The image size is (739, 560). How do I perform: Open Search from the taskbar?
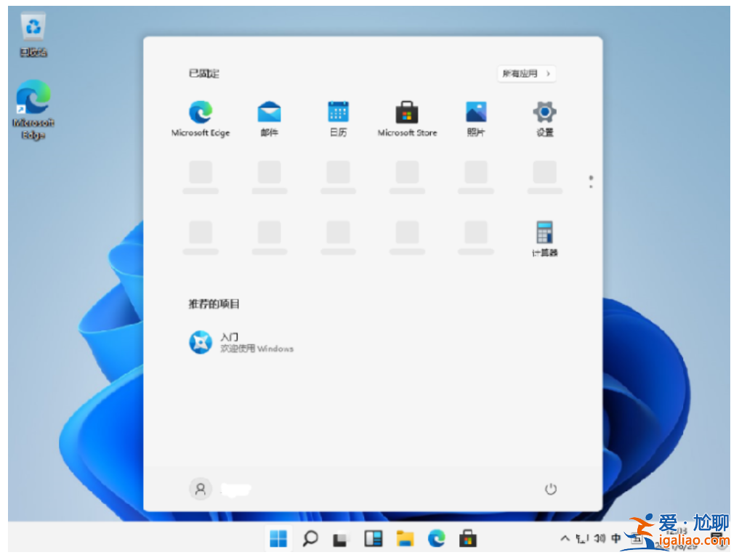pos(310,539)
